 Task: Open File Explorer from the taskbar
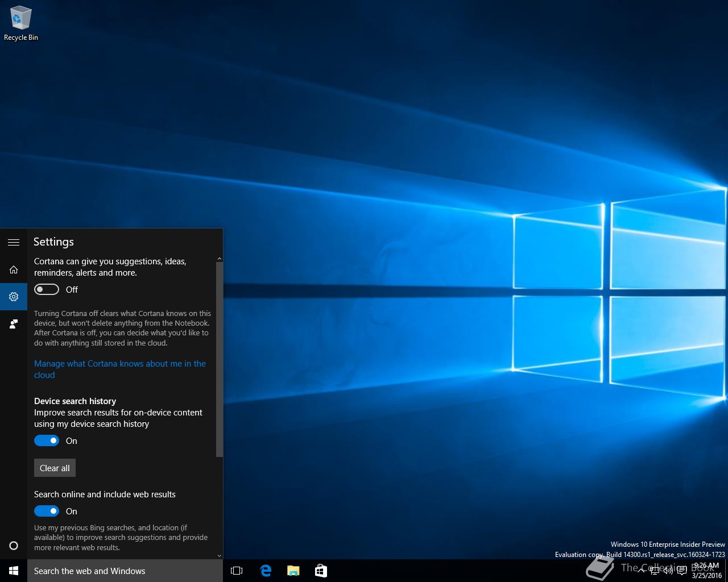(x=293, y=571)
